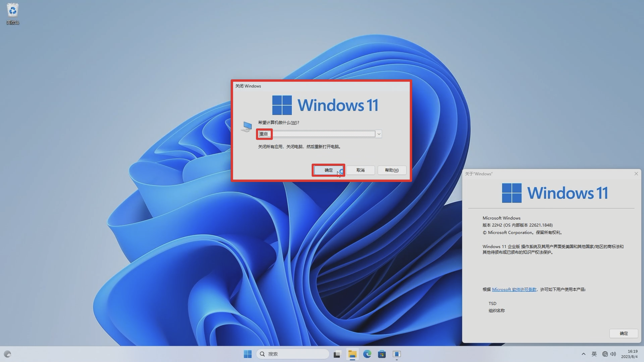Open Task View from taskbar

click(x=337, y=354)
